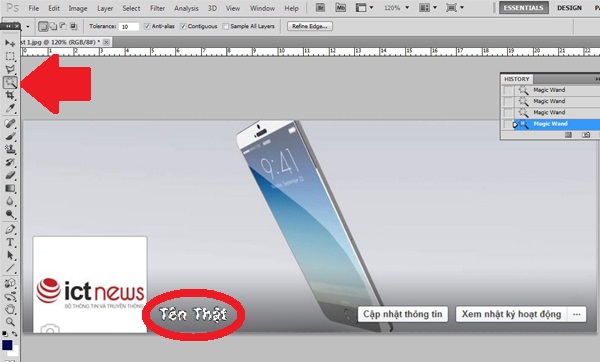This screenshot has width=600, height=362.
Task: Select the Path Selection tool
Action: click(10, 256)
